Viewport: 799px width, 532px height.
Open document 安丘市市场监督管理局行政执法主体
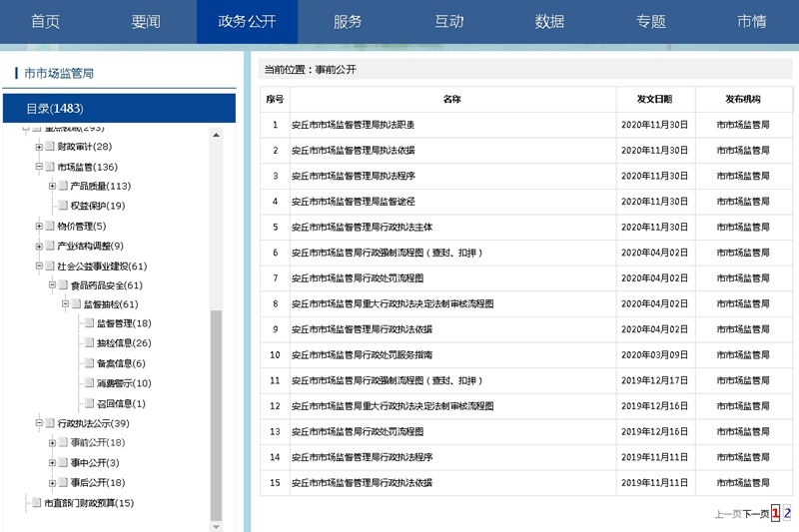(362, 227)
